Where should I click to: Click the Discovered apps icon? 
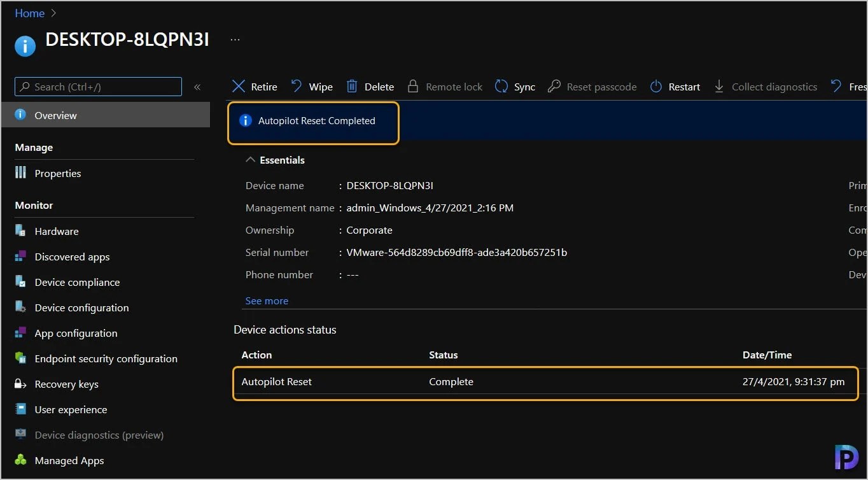21,257
